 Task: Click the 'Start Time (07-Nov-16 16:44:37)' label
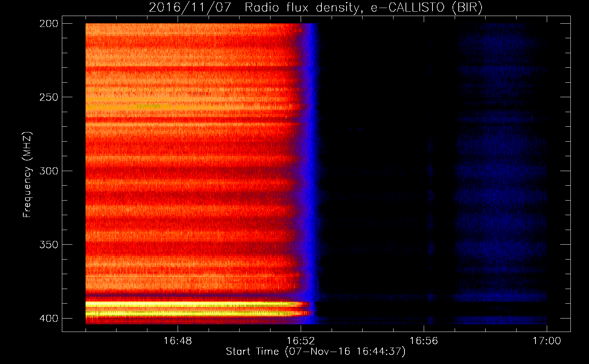316,352
